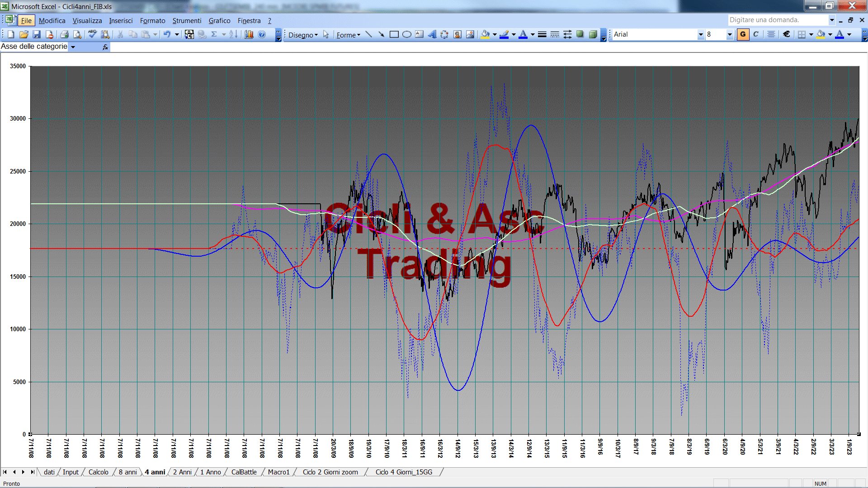
Task: Click the AutoSum sigma icon
Action: 214,34
